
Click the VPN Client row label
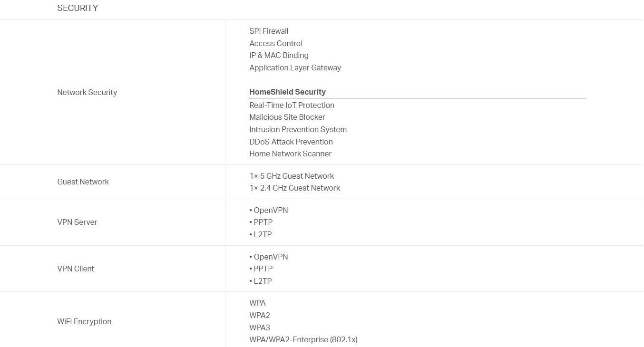click(x=76, y=269)
